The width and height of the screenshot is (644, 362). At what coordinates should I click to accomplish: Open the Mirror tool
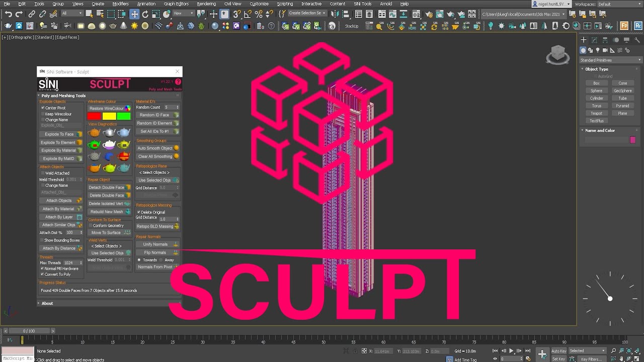(335, 14)
